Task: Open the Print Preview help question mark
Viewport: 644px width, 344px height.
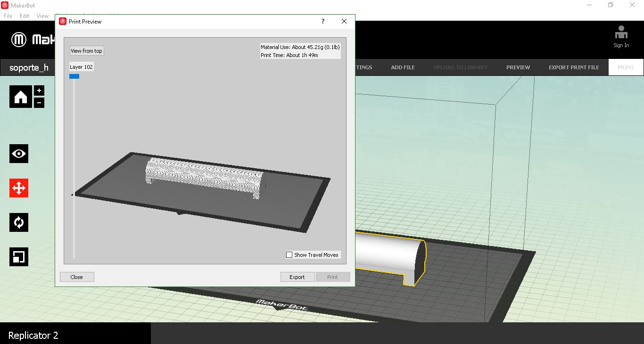Action: [323, 21]
